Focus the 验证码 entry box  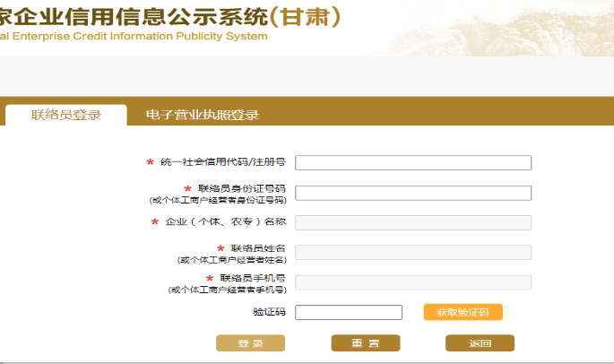[x=349, y=312]
